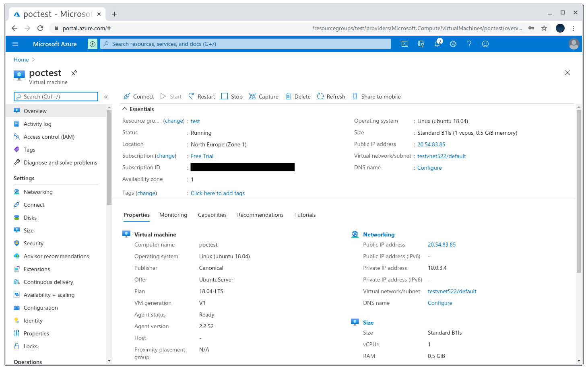The height and width of the screenshot is (370, 588).
Task: Open the test resource group link
Action: click(195, 121)
